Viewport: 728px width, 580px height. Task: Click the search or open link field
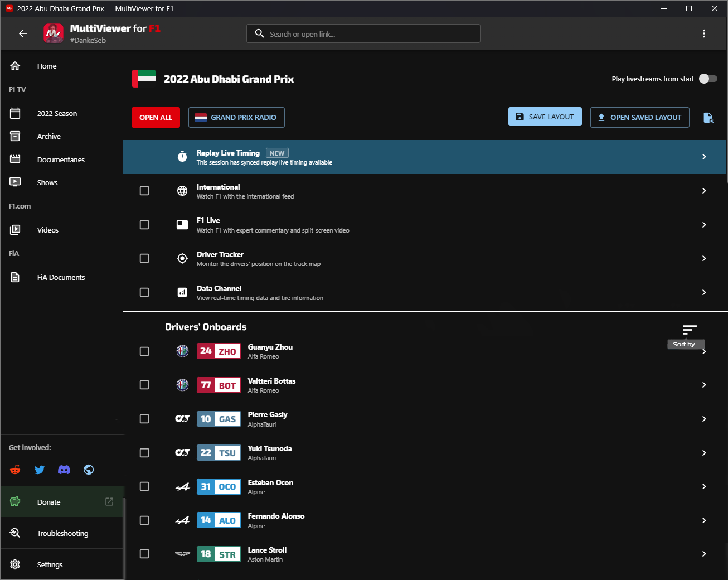(x=363, y=33)
